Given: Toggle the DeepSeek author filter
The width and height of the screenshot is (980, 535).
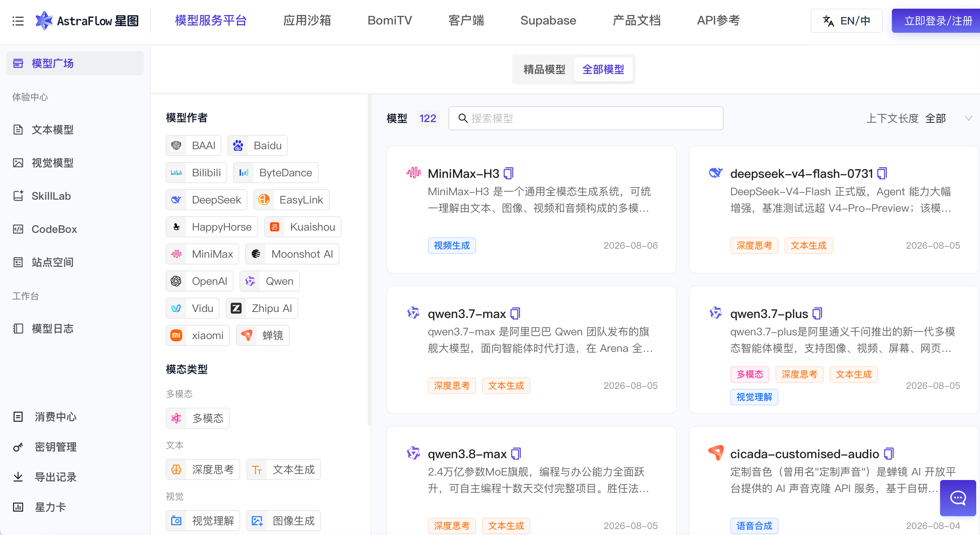Looking at the screenshot, I should point(206,200).
